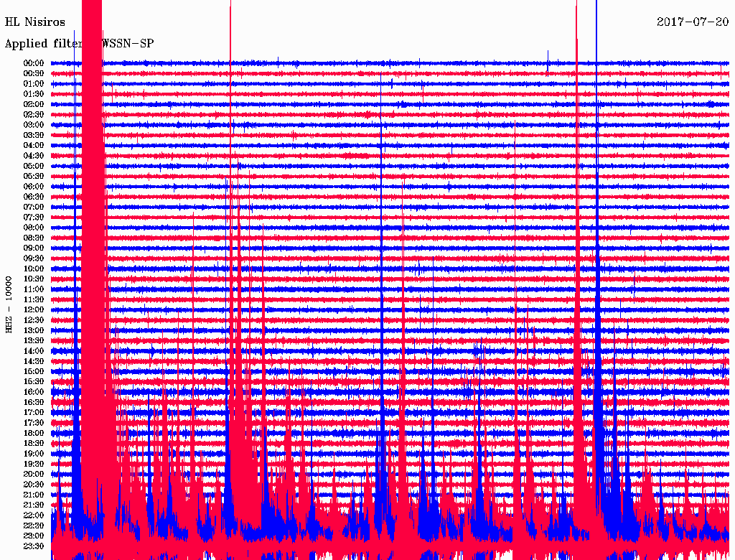Click the station title 'HL Nisiros'
Image resolution: width=735 pixels, height=560 pixels.
[35, 22]
